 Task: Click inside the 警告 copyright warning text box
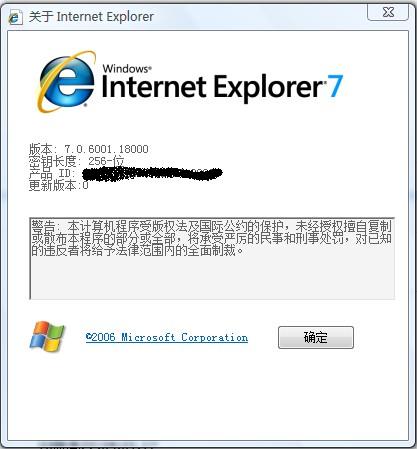212,258
